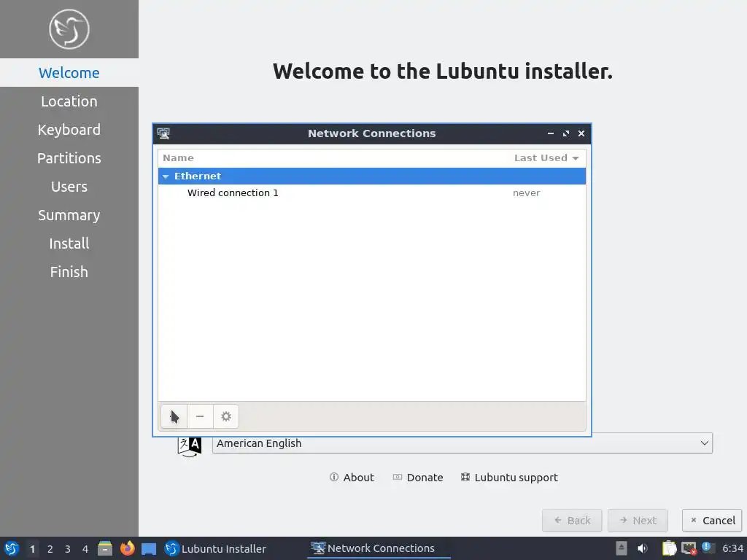This screenshot has height=560, width=747.
Task: Open the clipboard manager tray icon
Action: point(670,548)
